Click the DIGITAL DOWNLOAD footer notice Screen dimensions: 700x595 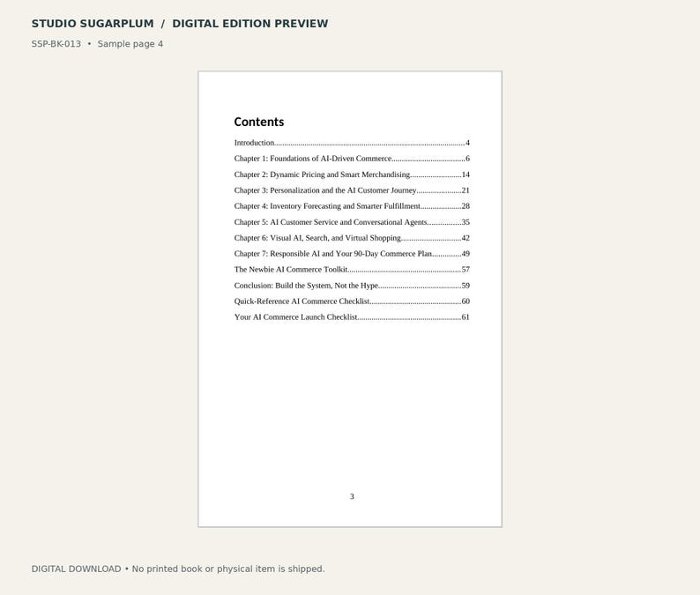[x=178, y=569]
